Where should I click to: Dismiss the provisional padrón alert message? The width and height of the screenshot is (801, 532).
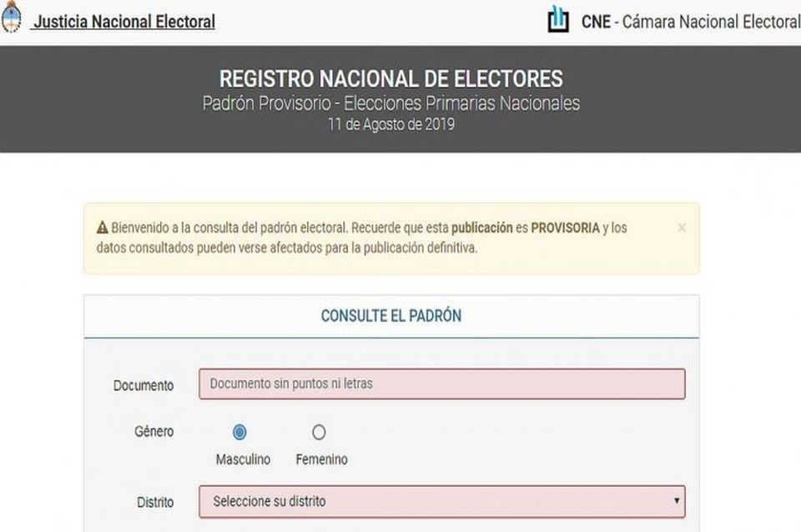682,227
